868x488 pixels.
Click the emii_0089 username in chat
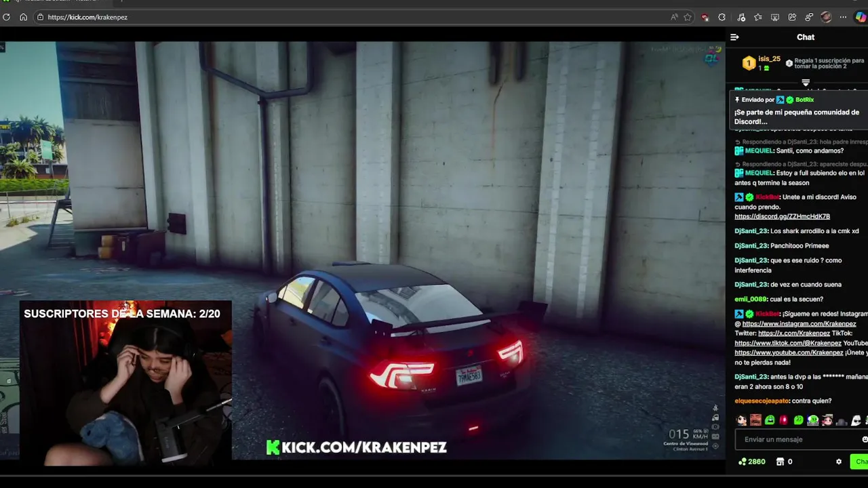coord(751,299)
